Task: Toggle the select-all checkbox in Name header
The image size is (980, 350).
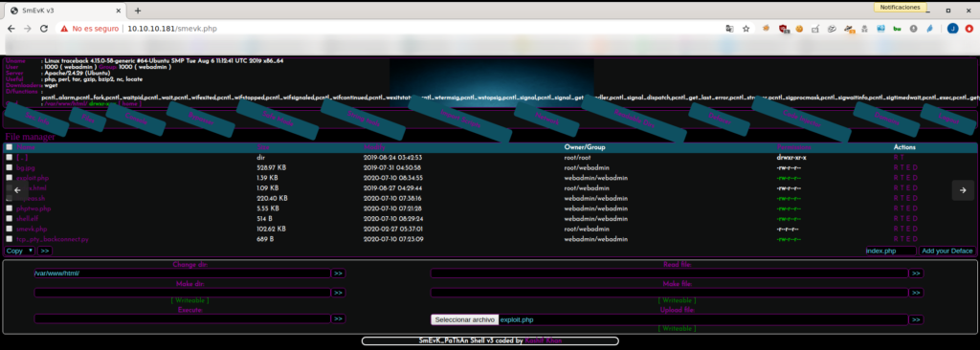Action: pyautogui.click(x=9, y=147)
